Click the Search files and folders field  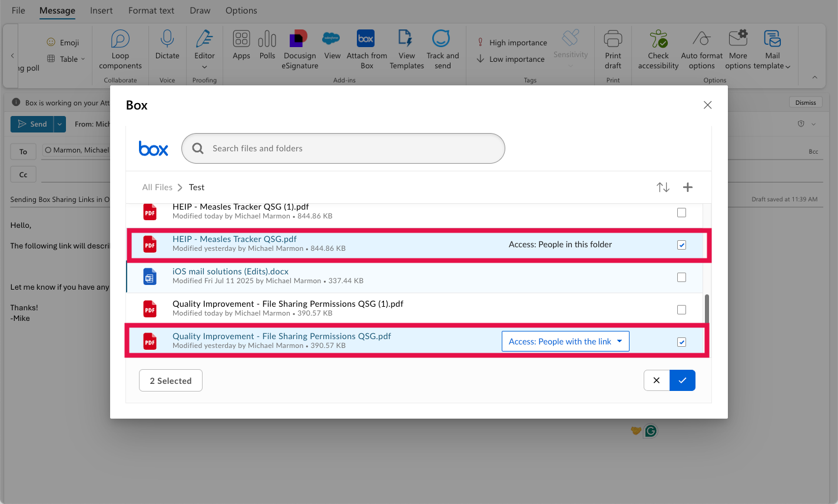click(343, 148)
